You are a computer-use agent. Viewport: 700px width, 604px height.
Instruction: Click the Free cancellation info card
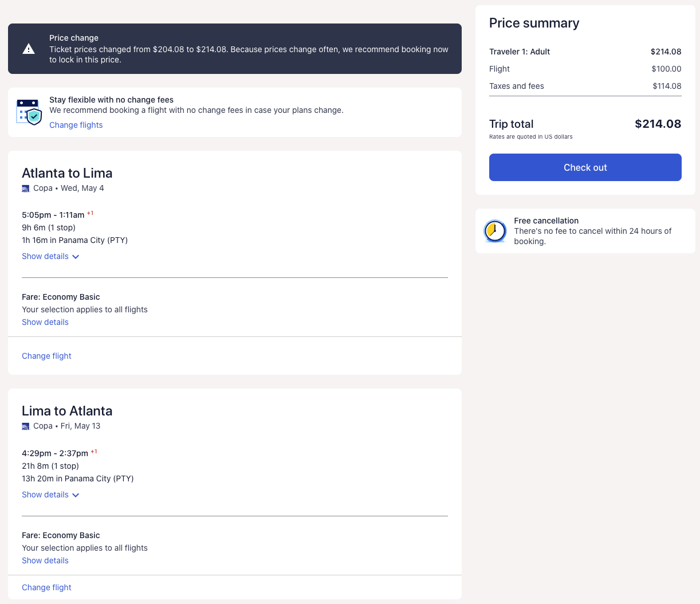point(585,231)
